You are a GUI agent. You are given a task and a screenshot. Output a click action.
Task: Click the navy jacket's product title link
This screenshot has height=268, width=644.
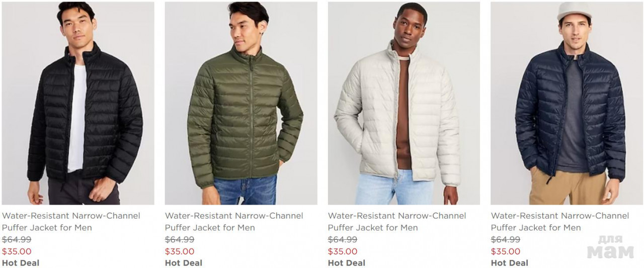[x=560, y=222]
